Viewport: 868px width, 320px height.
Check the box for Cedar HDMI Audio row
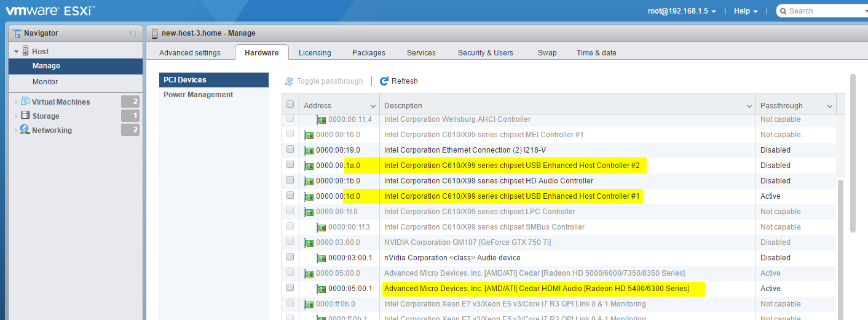(290, 288)
